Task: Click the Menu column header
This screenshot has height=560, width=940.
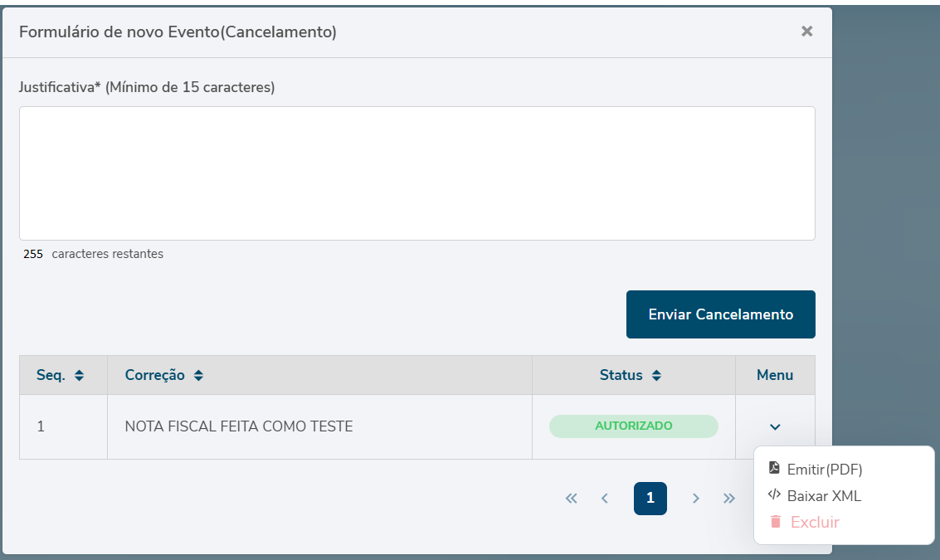Action: tap(775, 376)
